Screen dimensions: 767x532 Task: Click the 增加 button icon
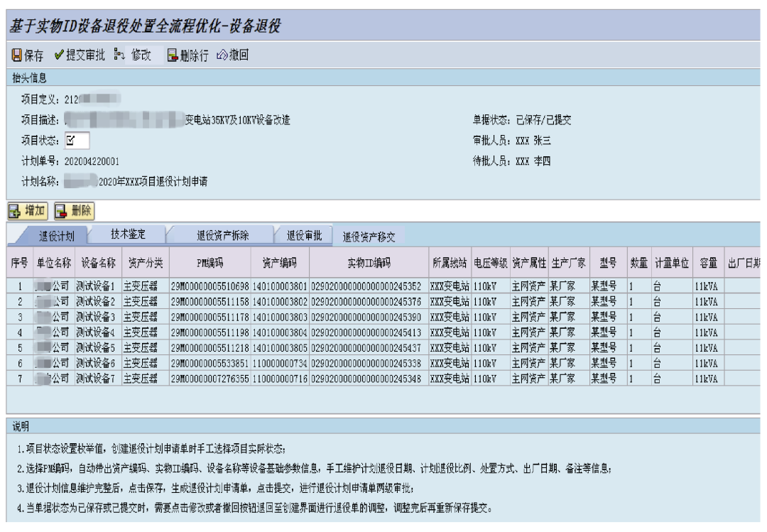pyautogui.click(x=15, y=211)
